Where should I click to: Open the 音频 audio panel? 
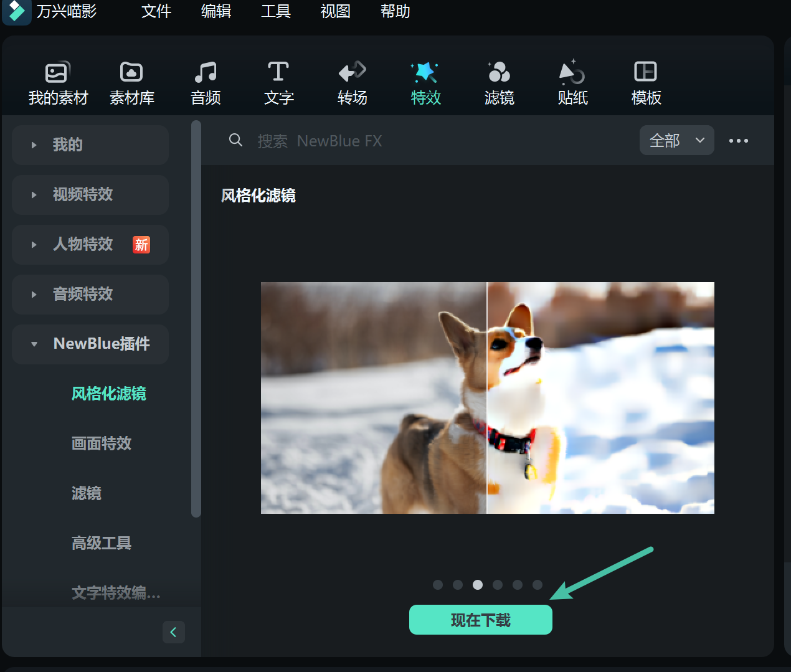[206, 82]
